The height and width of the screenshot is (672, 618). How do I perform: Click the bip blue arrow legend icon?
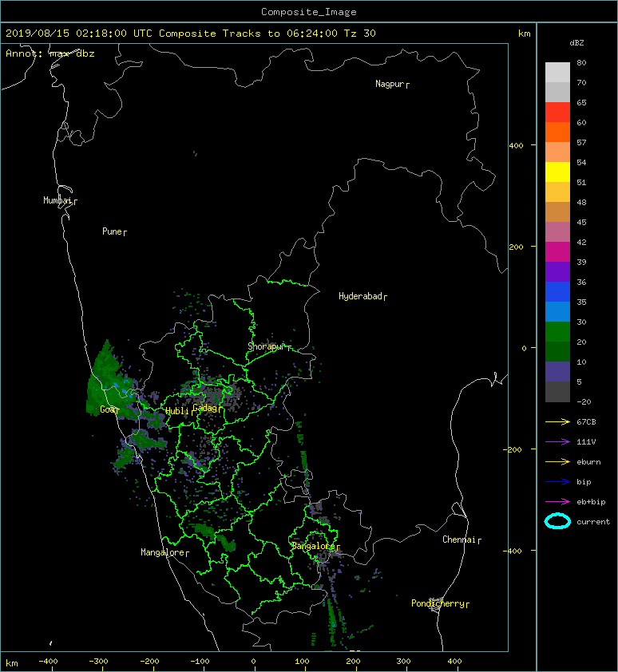coord(557,482)
